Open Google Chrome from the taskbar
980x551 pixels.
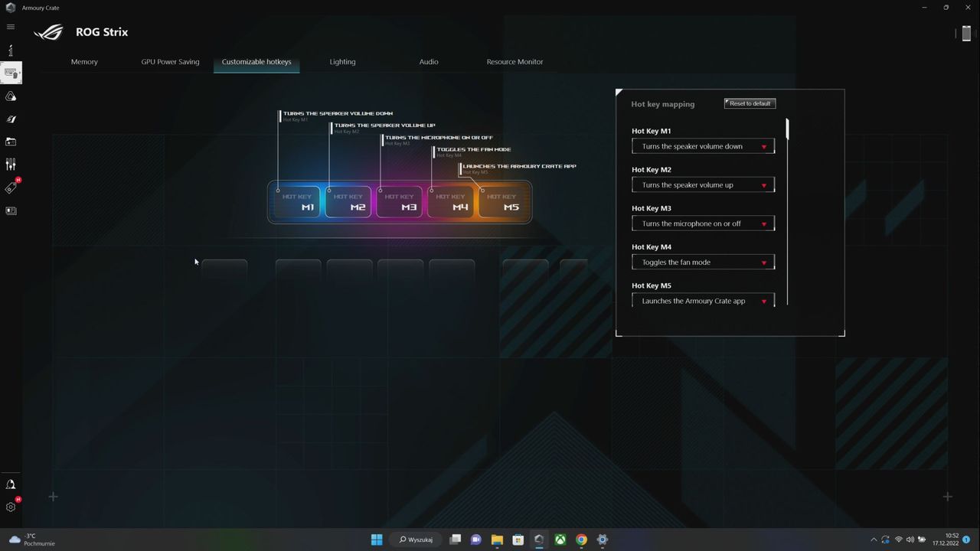pos(581,540)
